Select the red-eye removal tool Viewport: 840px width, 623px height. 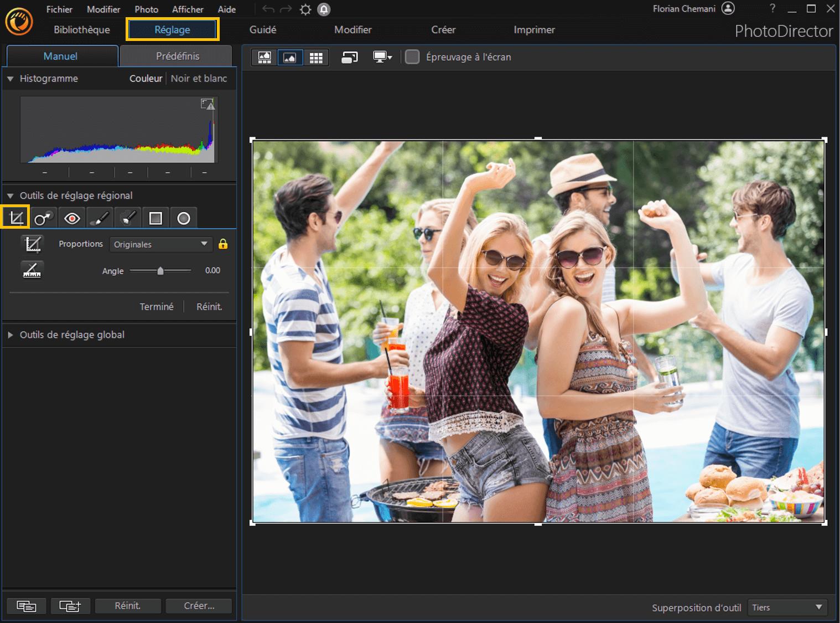[71, 217]
